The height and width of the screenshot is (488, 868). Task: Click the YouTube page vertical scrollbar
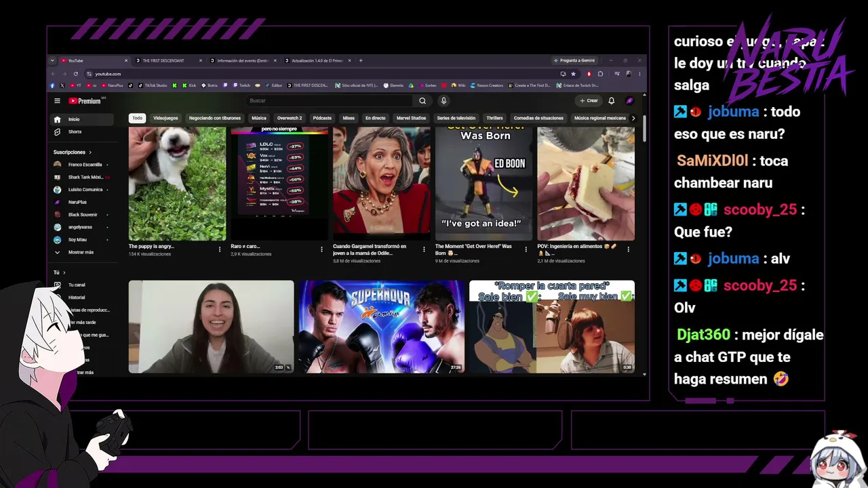[644, 129]
